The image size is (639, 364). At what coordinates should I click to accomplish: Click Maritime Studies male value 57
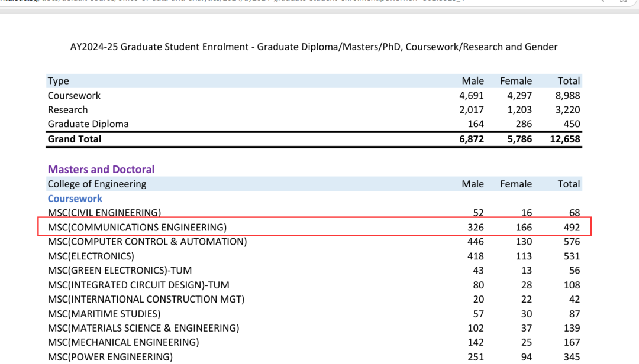pyautogui.click(x=479, y=314)
